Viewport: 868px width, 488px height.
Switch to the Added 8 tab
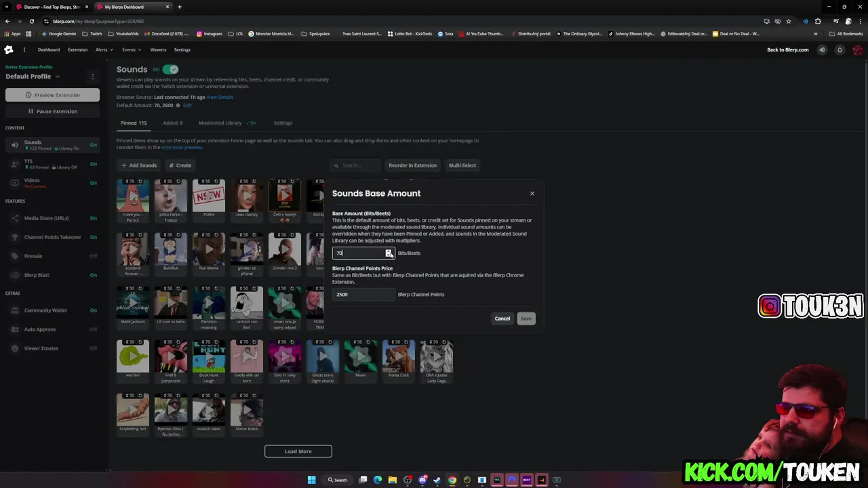172,123
